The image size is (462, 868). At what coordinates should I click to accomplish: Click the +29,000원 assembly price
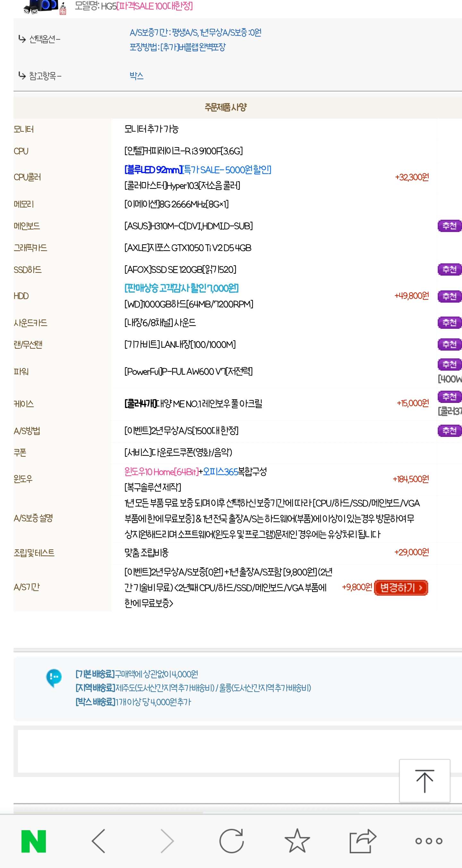(x=412, y=552)
